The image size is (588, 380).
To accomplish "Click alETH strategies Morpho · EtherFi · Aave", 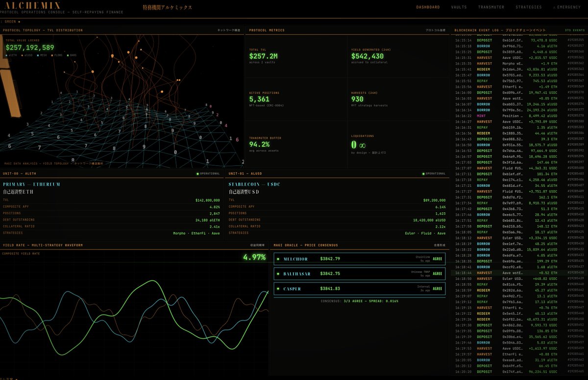I will pos(196,233).
